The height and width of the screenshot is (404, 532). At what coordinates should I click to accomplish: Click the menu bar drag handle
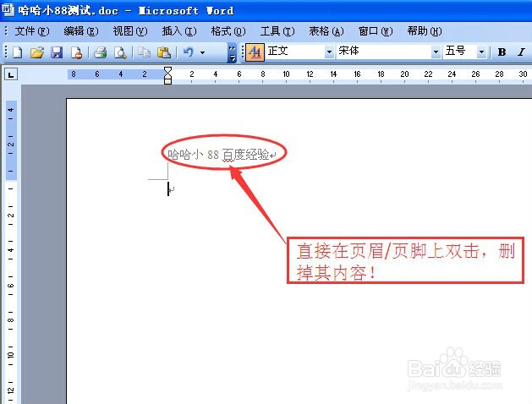pos(6,31)
